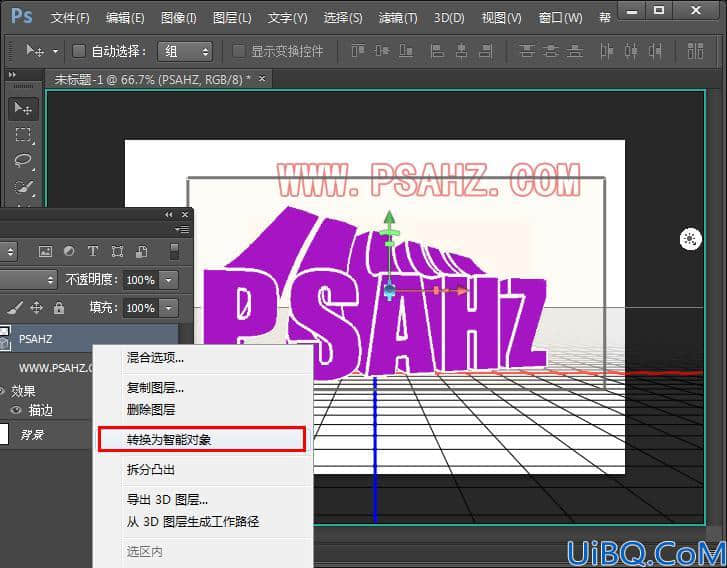The image size is (727, 568).
Task: Open the 不透明度 slider dropdown arrow
Action: point(169,280)
